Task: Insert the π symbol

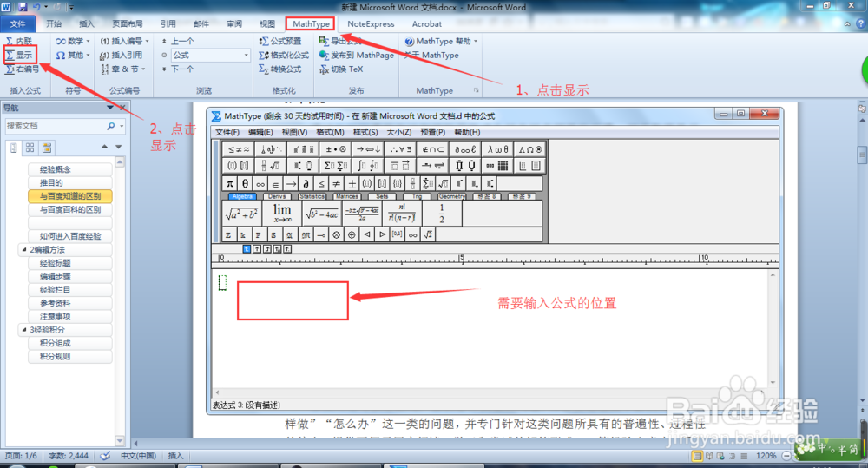Action: pos(230,183)
